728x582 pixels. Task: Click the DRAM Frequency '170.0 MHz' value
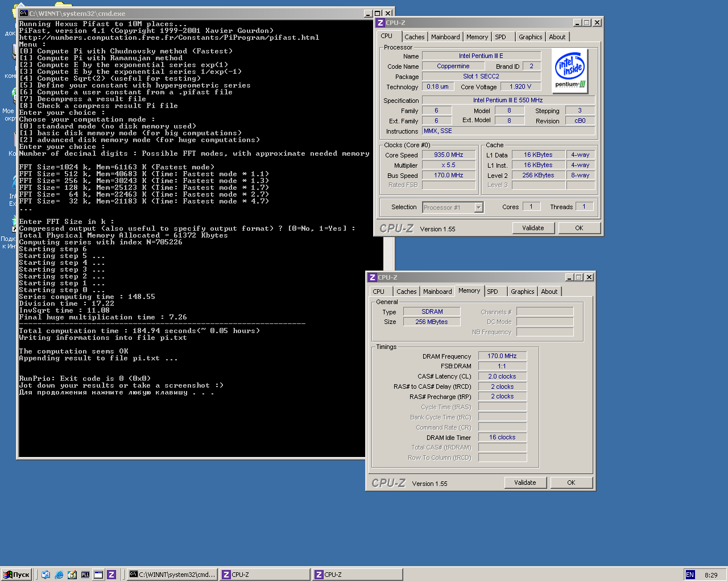coord(502,356)
